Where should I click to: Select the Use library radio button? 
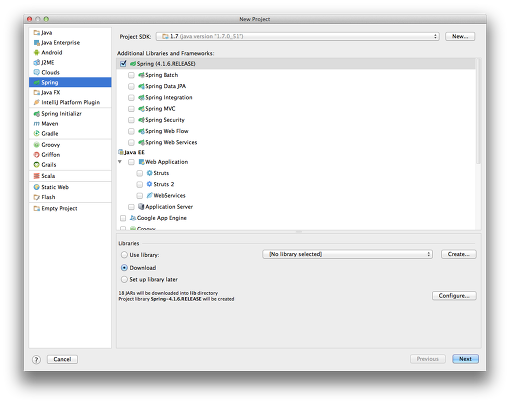click(124, 255)
